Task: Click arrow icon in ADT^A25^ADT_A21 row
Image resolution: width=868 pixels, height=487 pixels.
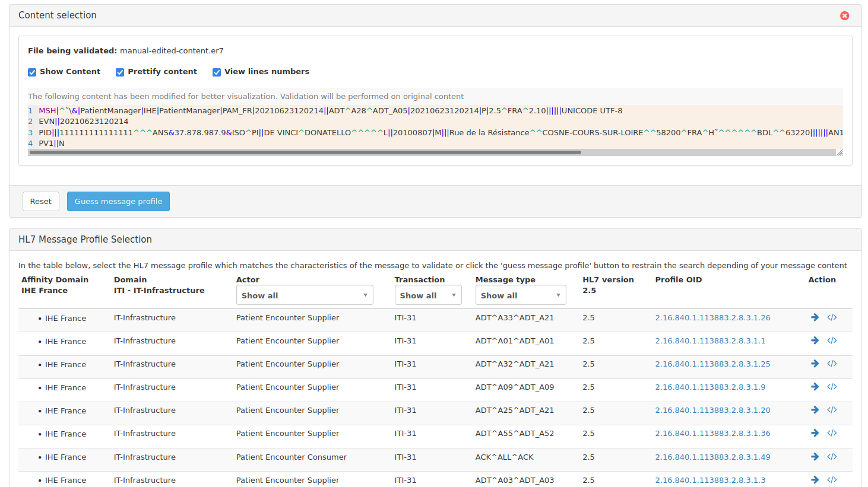Action: coord(815,410)
